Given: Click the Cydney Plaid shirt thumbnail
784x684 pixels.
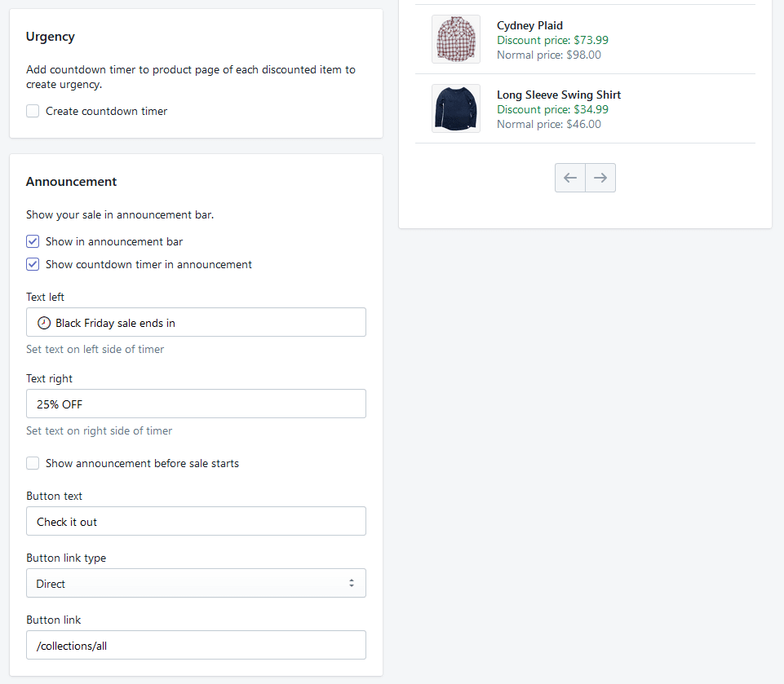Looking at the screenshot, I should click(456, 39).
